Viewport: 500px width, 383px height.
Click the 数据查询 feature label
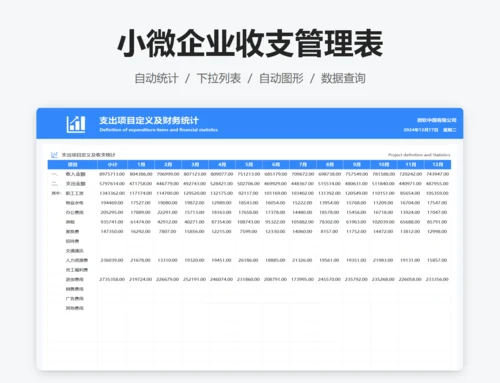coord(343,78)
